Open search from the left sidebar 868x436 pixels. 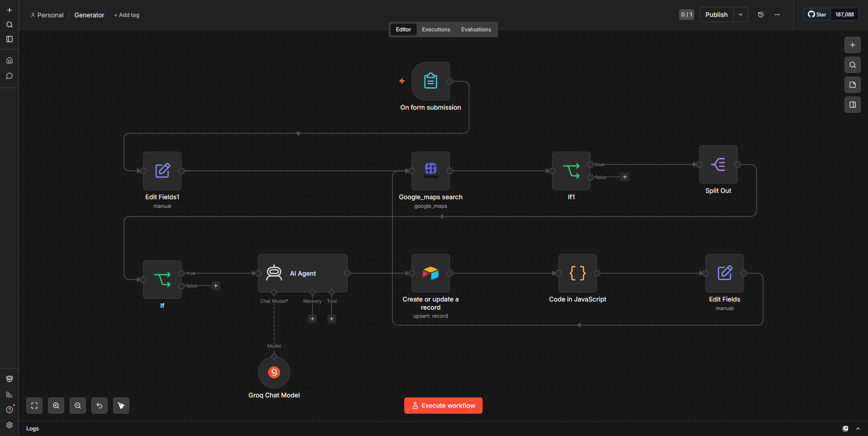click(9, 24)
